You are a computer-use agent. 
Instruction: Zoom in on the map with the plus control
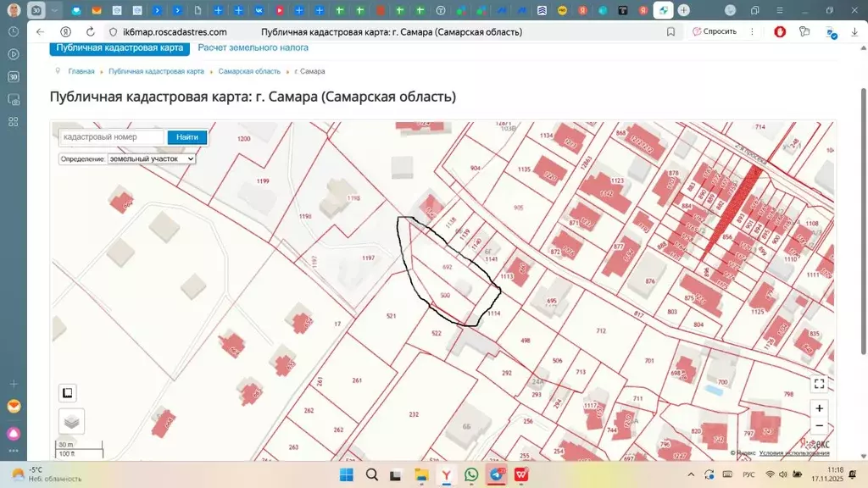819,408
